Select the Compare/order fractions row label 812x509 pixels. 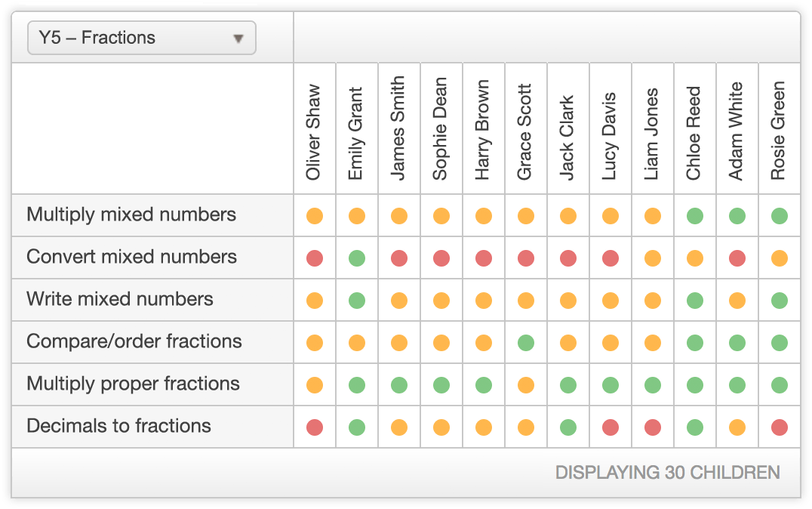(x=134, y=342)
